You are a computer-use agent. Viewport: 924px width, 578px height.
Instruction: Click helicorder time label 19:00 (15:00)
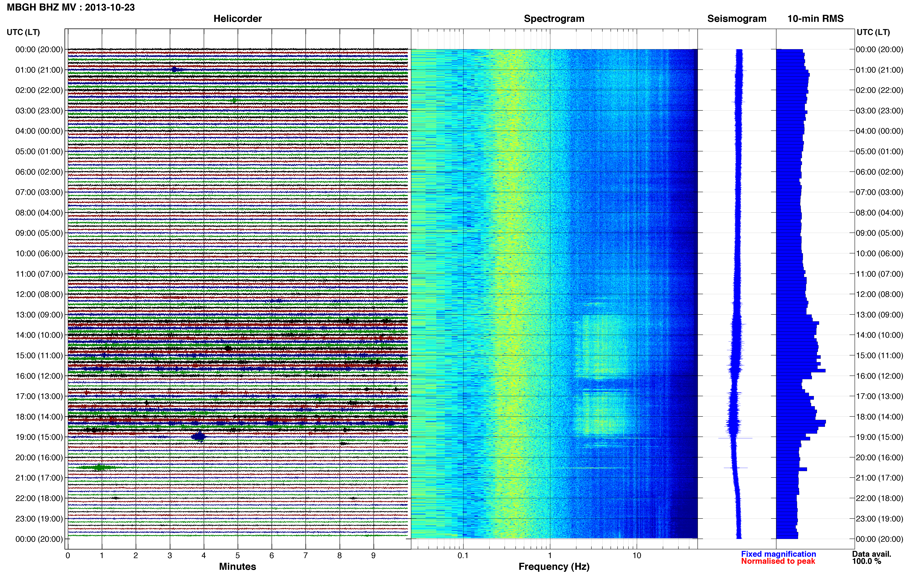pos(39,437)
